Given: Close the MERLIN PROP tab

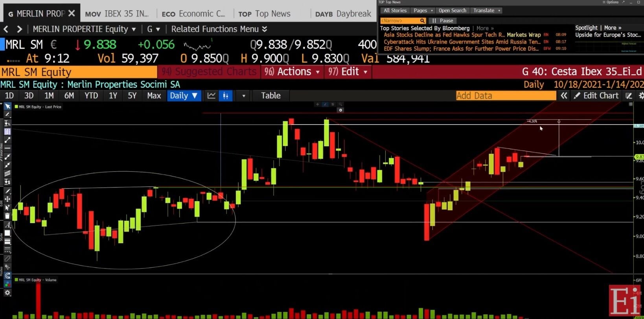Looking at the screenshot, I should (x=72, y=13).
